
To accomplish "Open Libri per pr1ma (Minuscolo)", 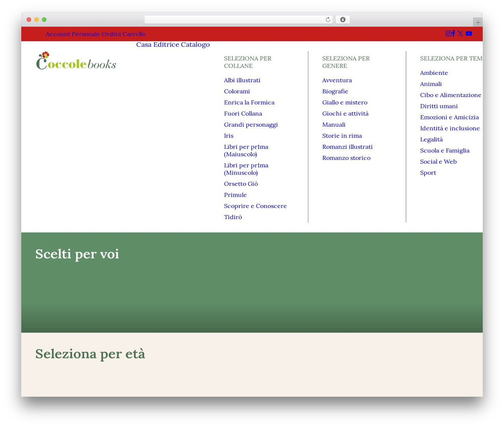I will [246, 169].
